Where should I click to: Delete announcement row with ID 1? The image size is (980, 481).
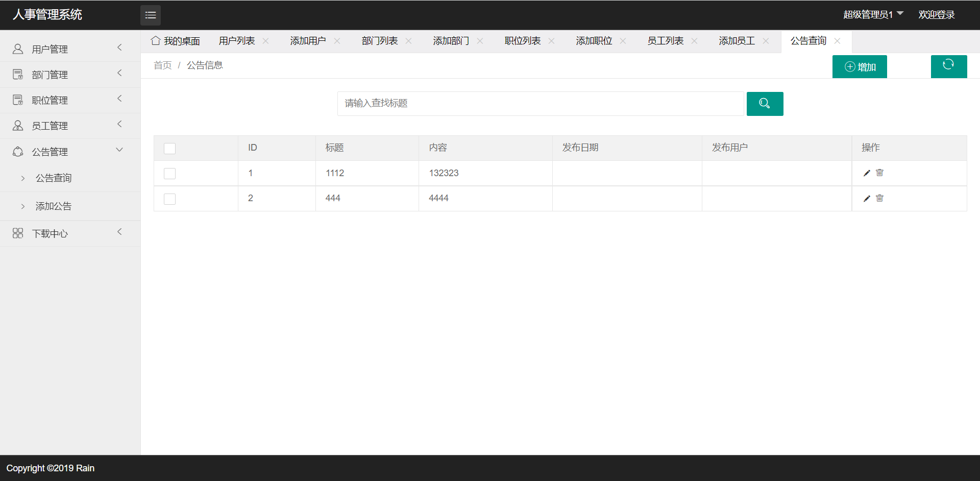(879, 173)
